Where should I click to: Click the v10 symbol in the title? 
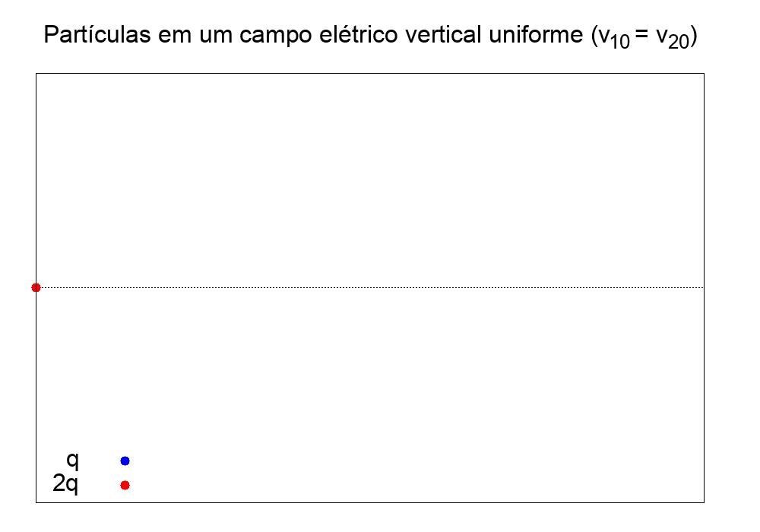pyautogui.click(x=614, y=38)
